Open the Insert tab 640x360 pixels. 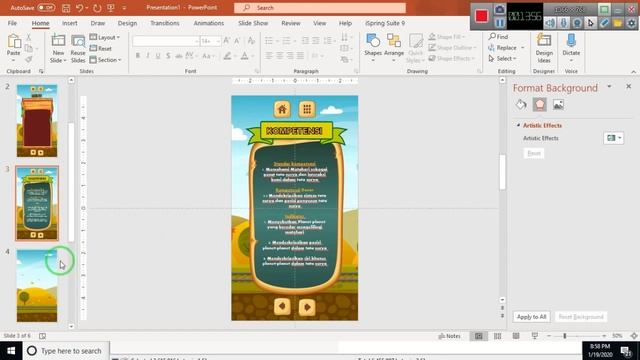tap(69, 23)
